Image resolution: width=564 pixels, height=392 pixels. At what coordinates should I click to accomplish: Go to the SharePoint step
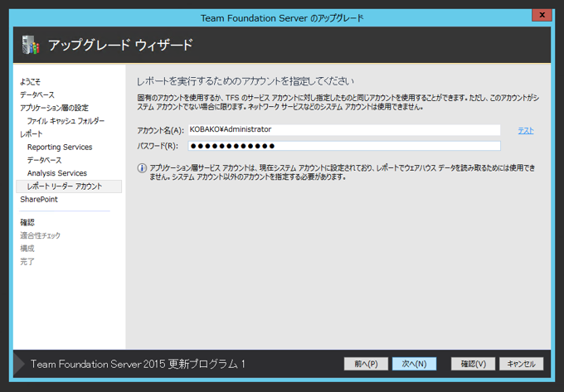pyautogui.click(x=39, y=200)
